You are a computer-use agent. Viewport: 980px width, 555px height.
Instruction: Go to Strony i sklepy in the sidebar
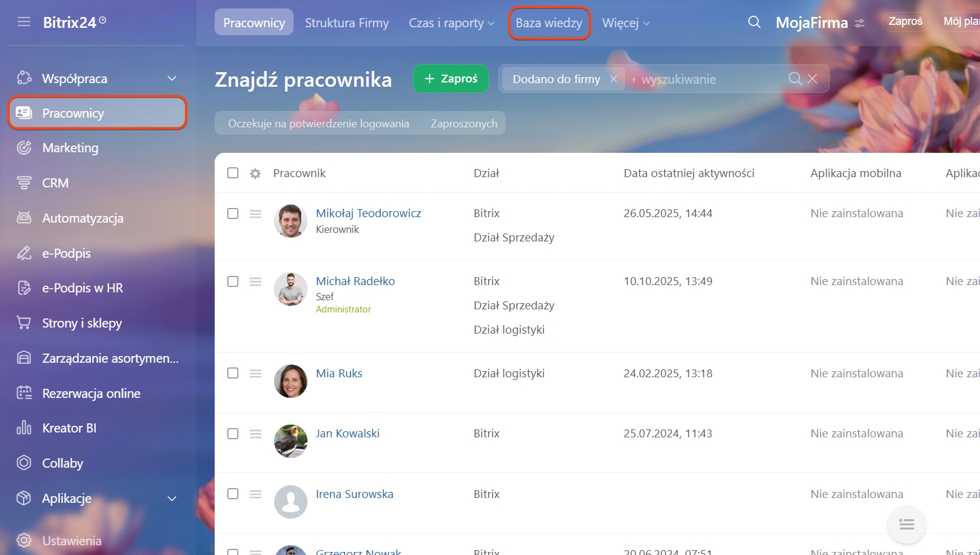[82, 323]
